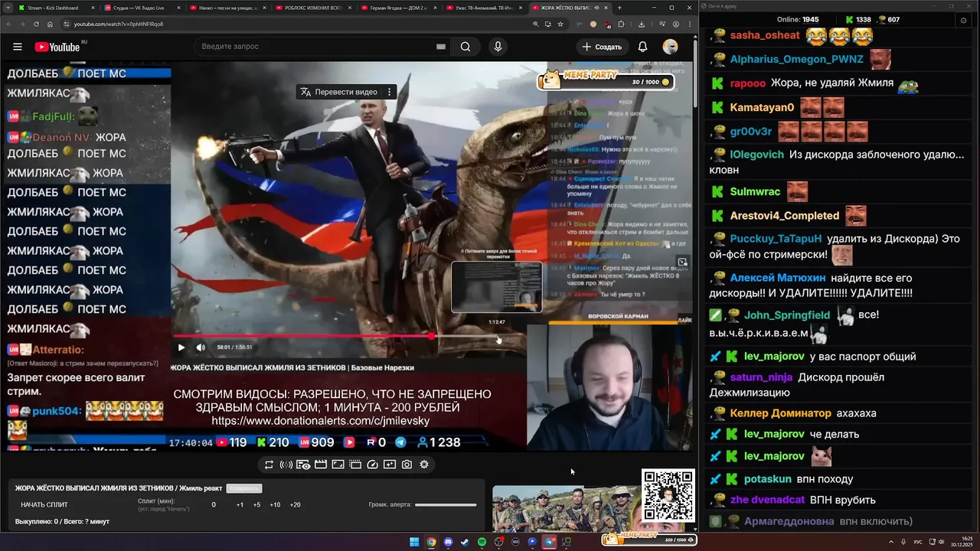Open Discord from the taskbar
Screen dimensions: 980x551
click(x=448, y=542)
